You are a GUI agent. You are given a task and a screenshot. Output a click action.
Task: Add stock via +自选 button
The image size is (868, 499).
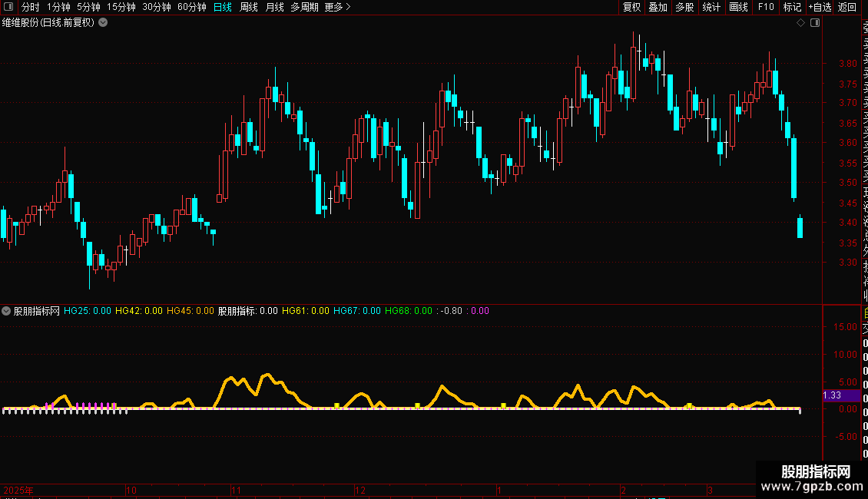[820, 7]
